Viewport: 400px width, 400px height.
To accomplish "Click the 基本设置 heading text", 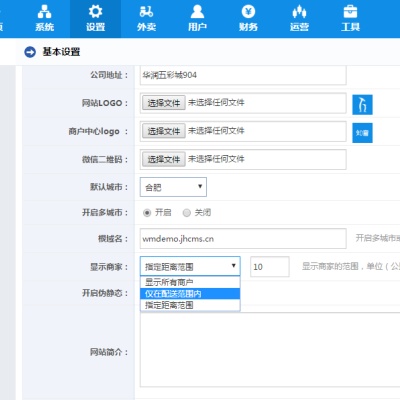I will [61, 52].
